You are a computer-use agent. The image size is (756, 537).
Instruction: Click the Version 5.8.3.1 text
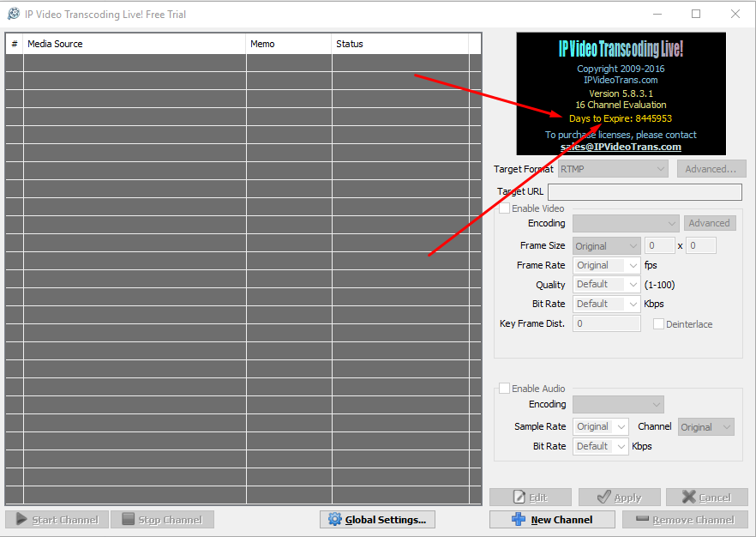click(x=621, y=94)
